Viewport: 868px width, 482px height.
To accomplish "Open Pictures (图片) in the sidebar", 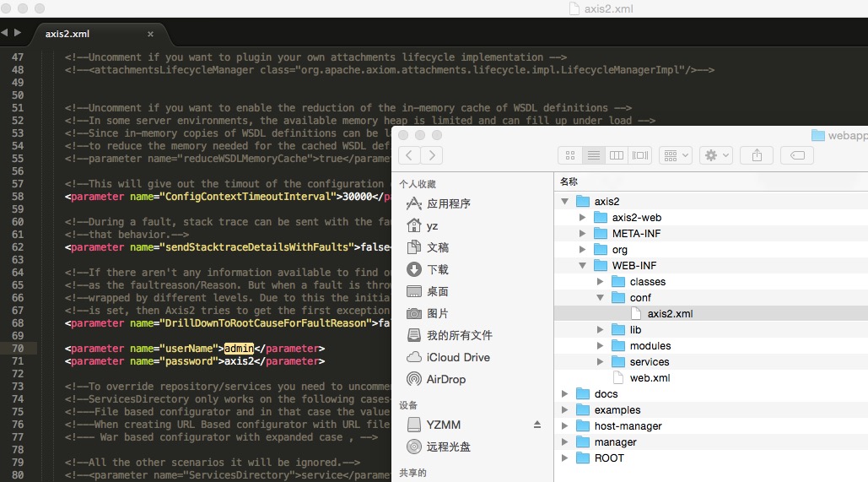I will pos(428,313).
